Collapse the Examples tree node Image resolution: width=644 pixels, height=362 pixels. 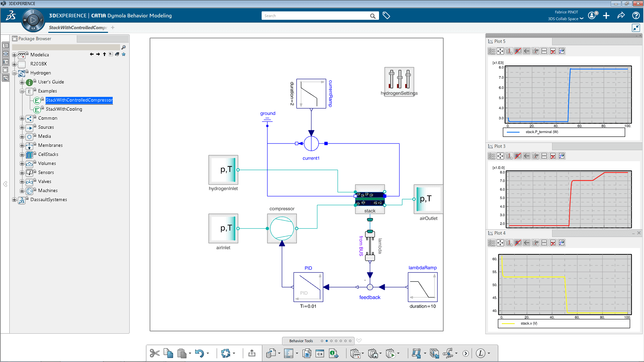[x=22, y=91]
